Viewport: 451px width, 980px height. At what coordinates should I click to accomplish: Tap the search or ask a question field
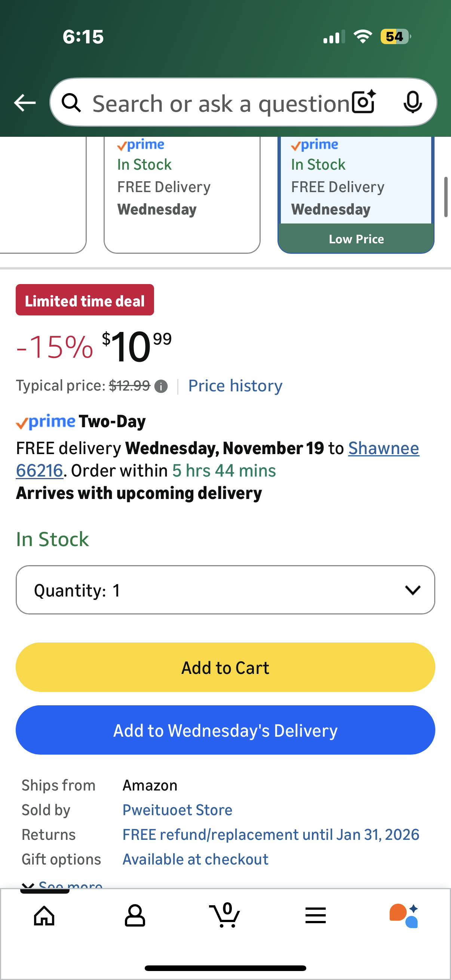click(221, 103)
